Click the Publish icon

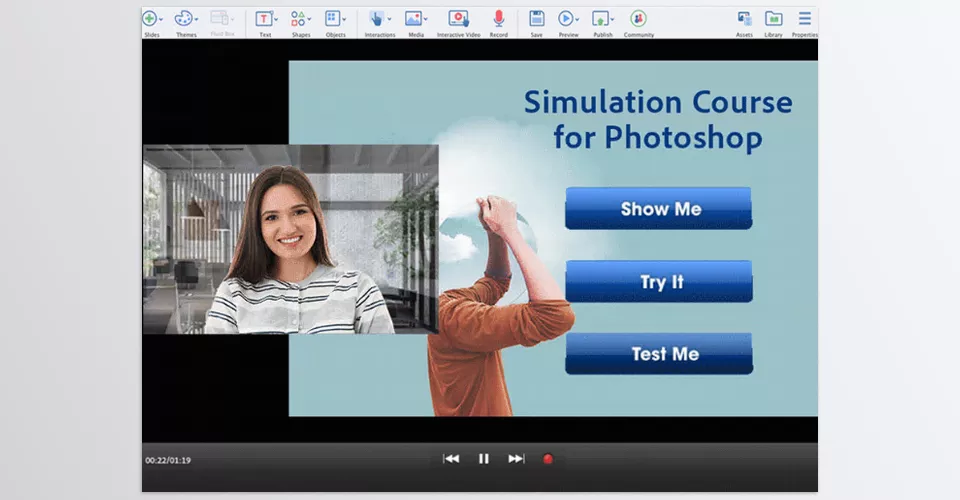[x=600, y=18]
